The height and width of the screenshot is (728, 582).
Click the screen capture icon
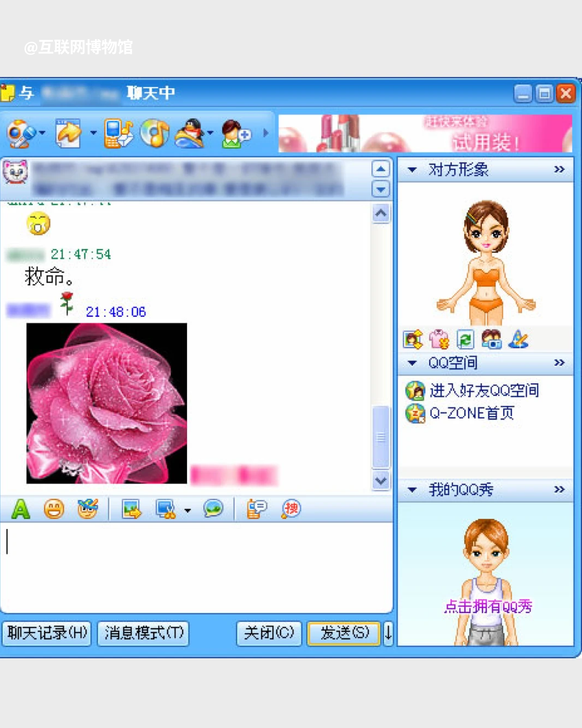(x=165, y=509)
